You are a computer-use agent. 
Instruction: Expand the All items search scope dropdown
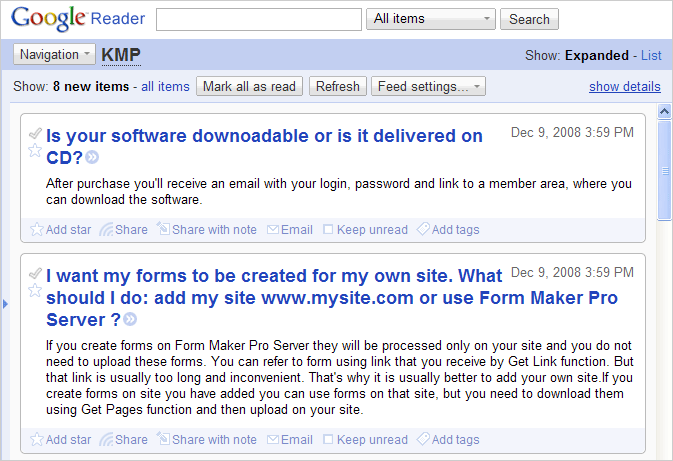click(430, 19)
